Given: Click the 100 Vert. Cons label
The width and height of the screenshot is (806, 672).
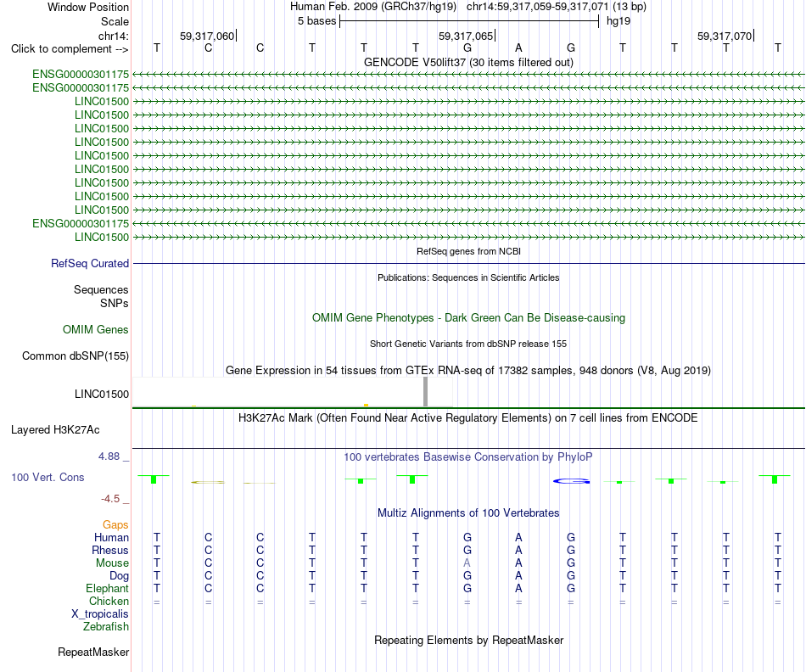Looking at the screenshot, I should point(48,477).
